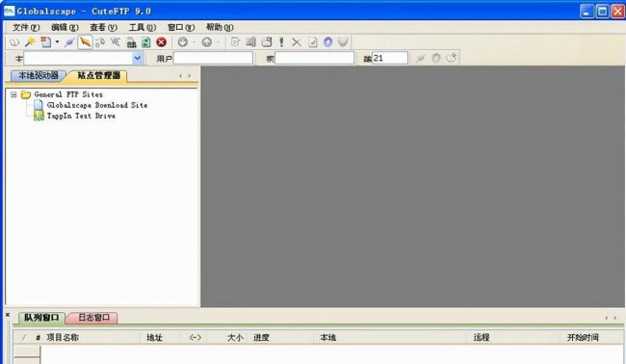Sort queue by 本地 column

(x=328, y=338)
